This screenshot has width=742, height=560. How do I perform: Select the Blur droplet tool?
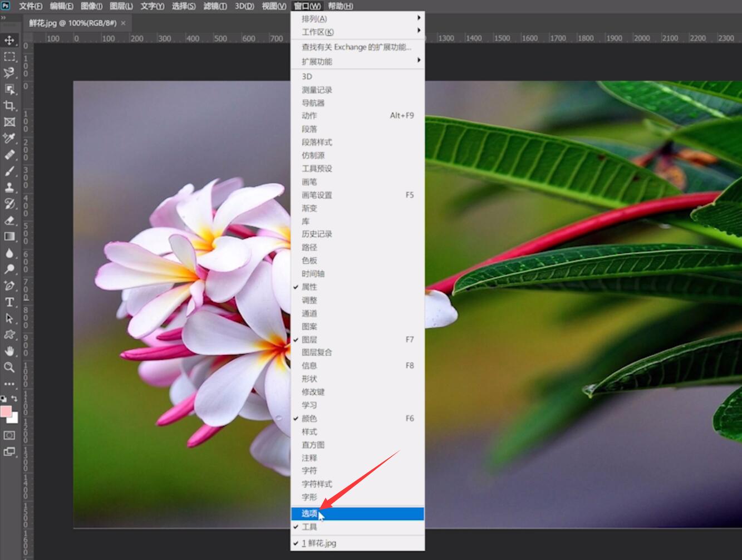(x=9, y=253)
